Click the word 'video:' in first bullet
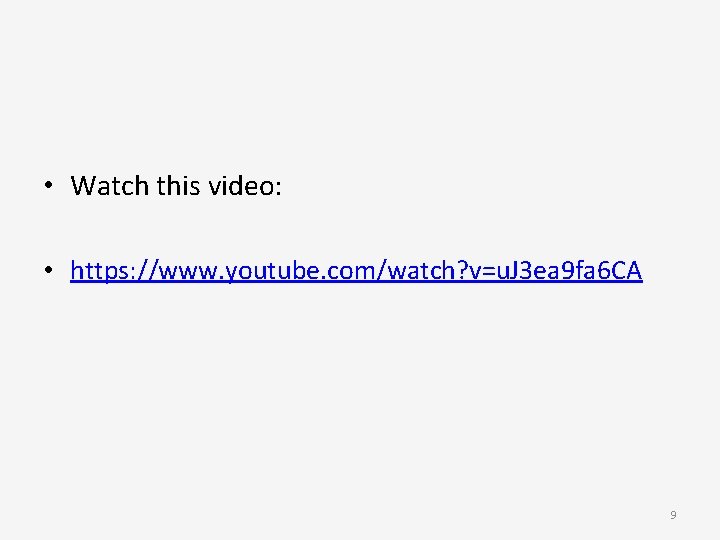 point(245,186)
